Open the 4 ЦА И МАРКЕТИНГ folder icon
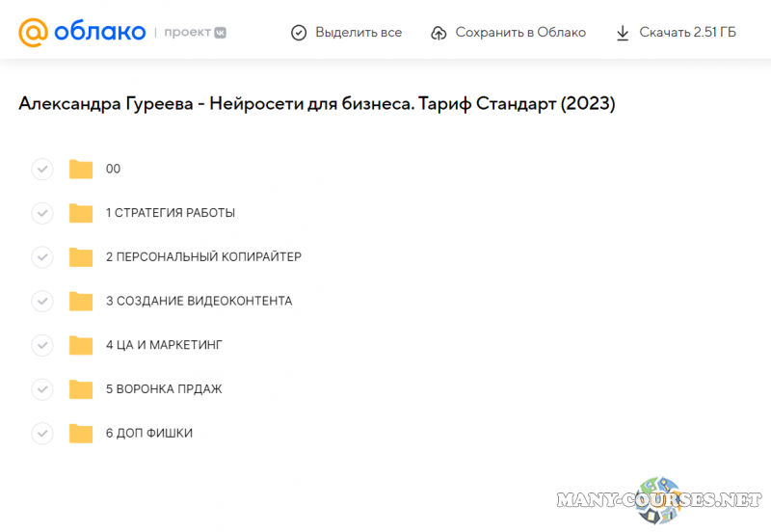Image resolution: width=771 pixels, height=532 pixels. (x=81, y=345)
